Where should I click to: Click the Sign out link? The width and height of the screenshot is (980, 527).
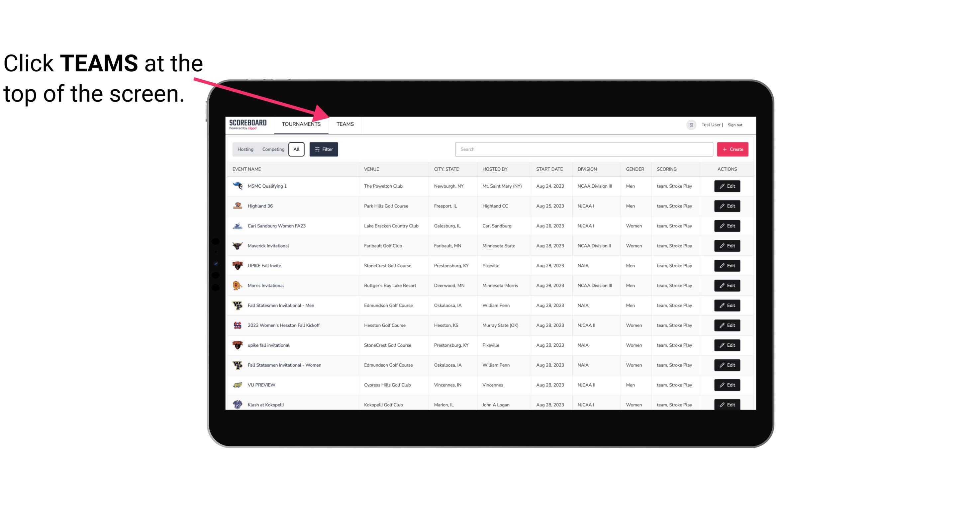point(734,124)
